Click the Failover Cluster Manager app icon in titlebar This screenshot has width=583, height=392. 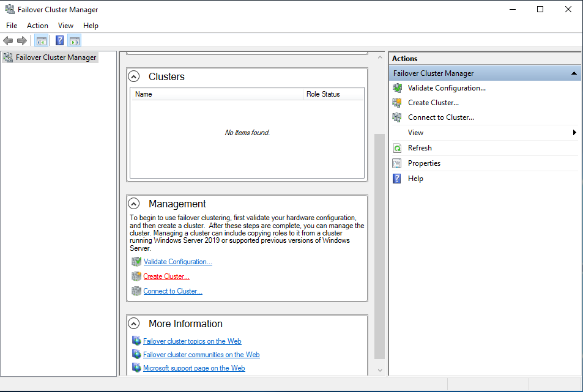point(7,9)
